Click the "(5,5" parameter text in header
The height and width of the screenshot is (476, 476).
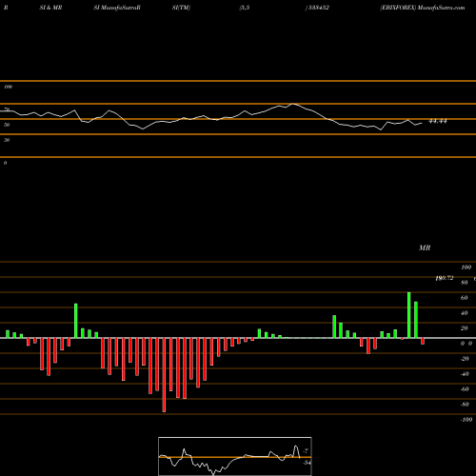(x=245, y=8)
